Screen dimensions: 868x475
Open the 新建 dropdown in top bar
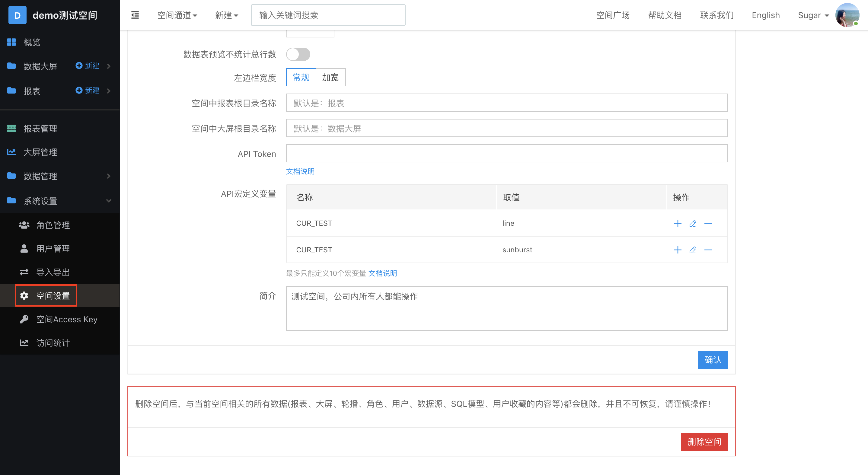pos(226,15)
